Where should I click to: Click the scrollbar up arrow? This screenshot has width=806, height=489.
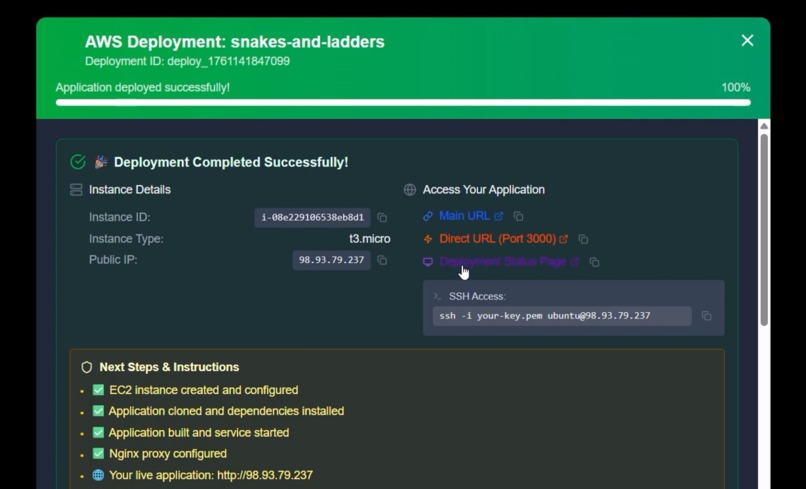(x=764, y=126)
